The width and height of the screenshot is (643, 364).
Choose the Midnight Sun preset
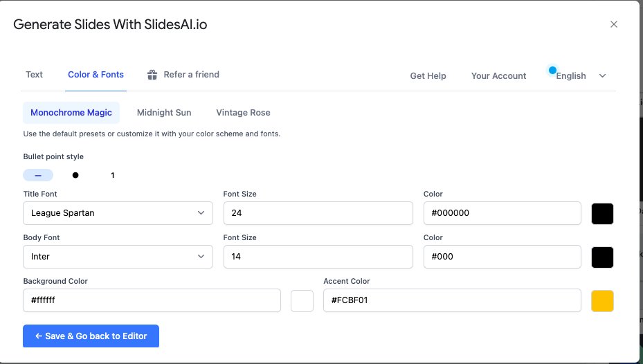pyautogui.click(x=164, y=113)
